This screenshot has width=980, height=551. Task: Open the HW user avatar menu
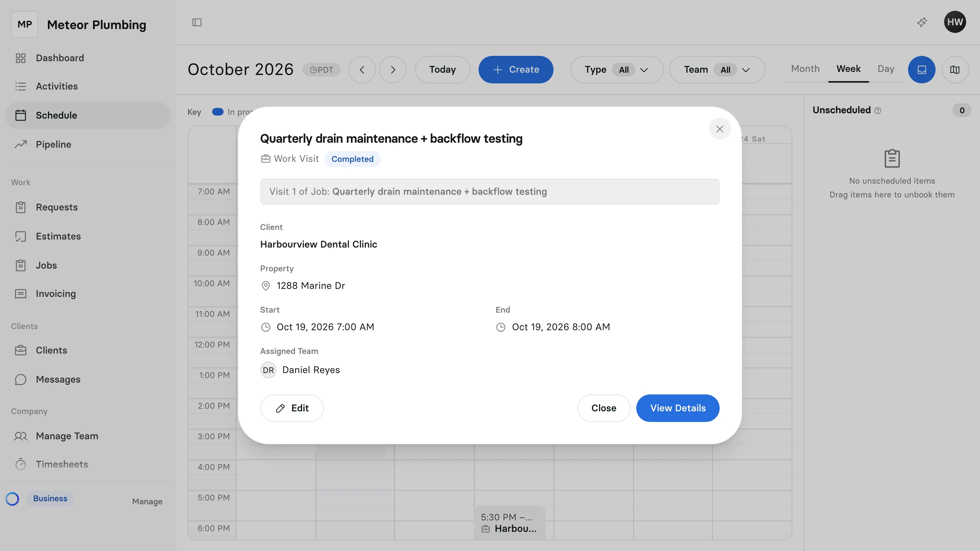pyautogui.click(x=955, y=22)
